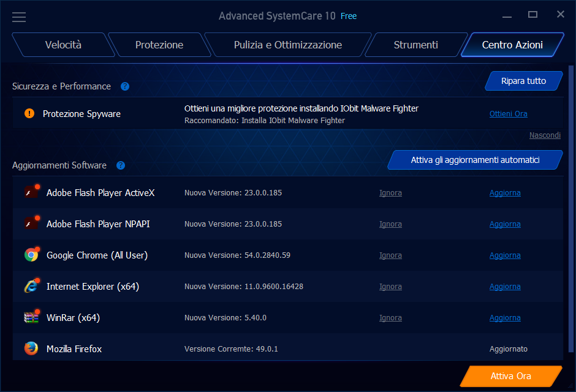Screen dimensions: 576x392
Task: Minimize the Advanced SystemCare window
Action: click(x=507, y=16)
